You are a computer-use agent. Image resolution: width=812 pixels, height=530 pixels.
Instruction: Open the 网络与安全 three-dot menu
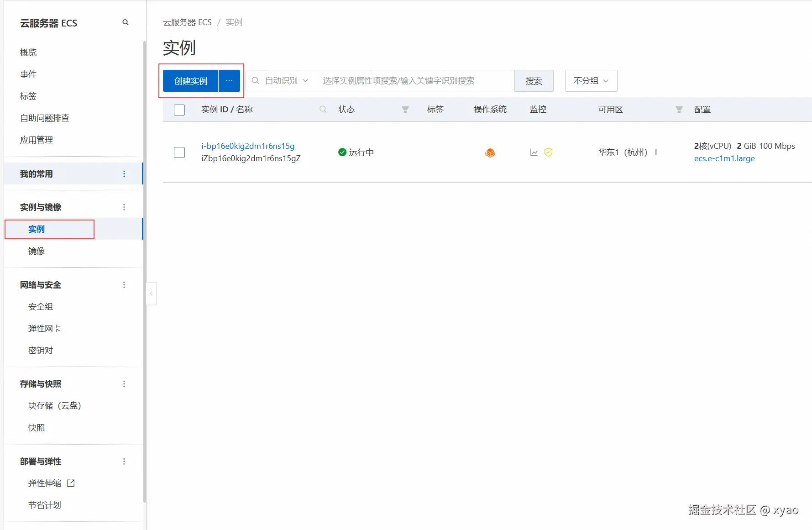tap(124, 285)
